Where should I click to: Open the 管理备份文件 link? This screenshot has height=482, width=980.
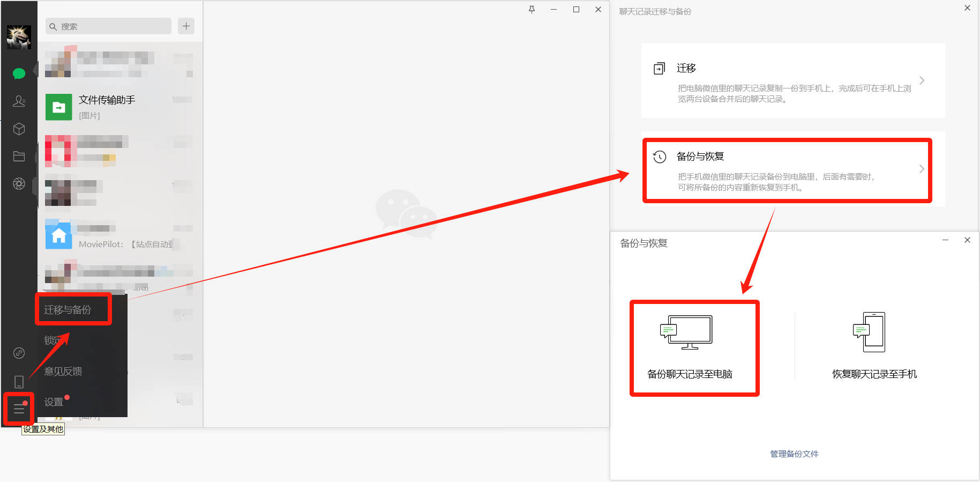(794, 454)
